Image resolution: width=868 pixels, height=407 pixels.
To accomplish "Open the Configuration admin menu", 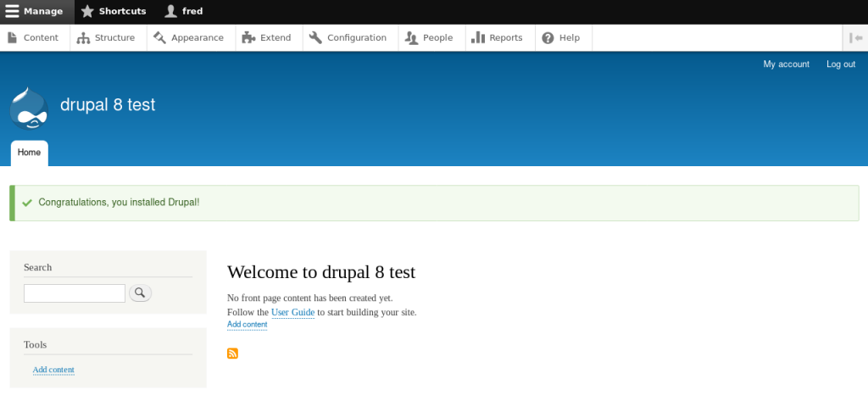I will pos(350,37).
